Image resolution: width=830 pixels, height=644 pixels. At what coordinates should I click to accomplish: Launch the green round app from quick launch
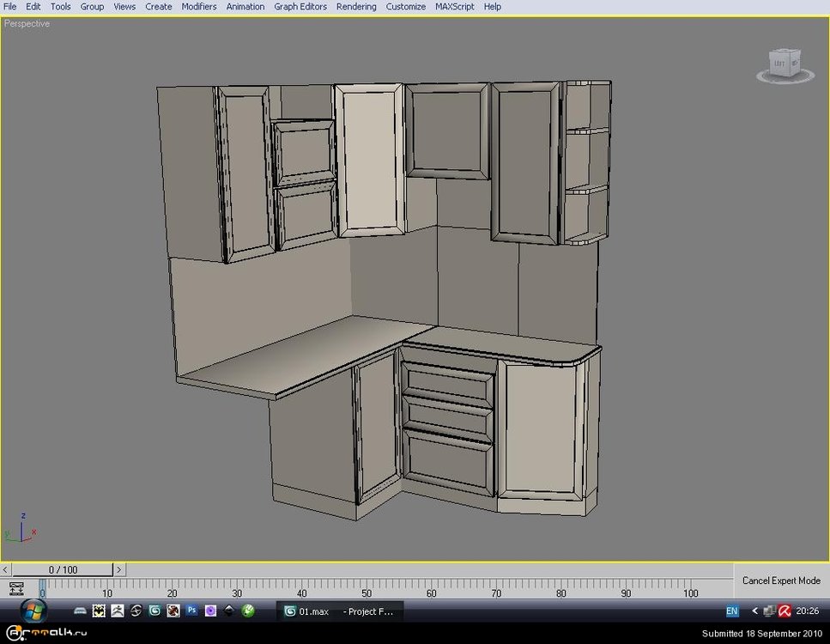pos(248,611)
